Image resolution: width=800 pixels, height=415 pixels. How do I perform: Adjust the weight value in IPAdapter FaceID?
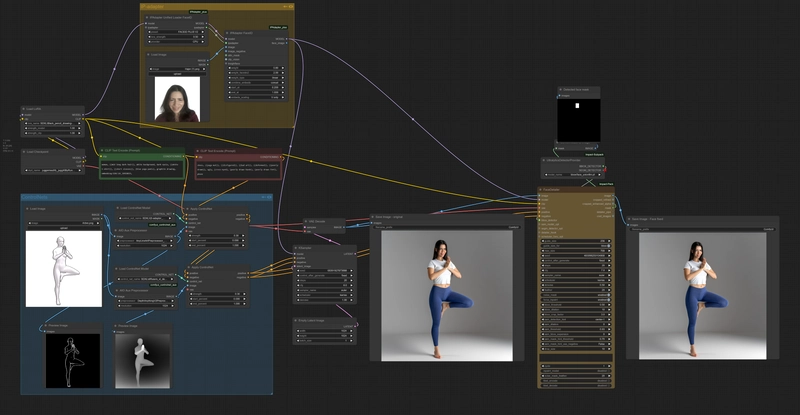pyautogui.click(x=256, y=68)
